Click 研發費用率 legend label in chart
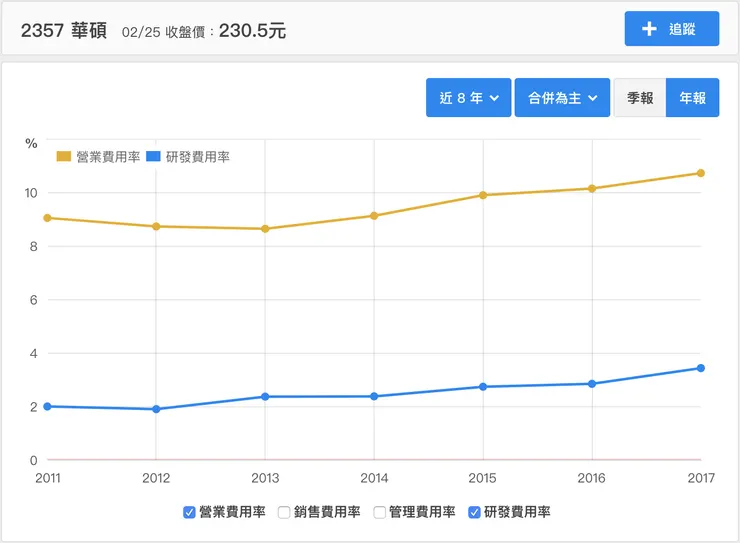 tap(198, 157)
